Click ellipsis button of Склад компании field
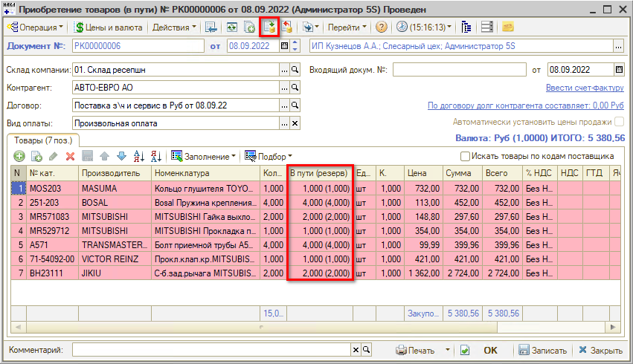Image resolution: width=633 pixels, height=364 pixels. (x=285, y=70)
